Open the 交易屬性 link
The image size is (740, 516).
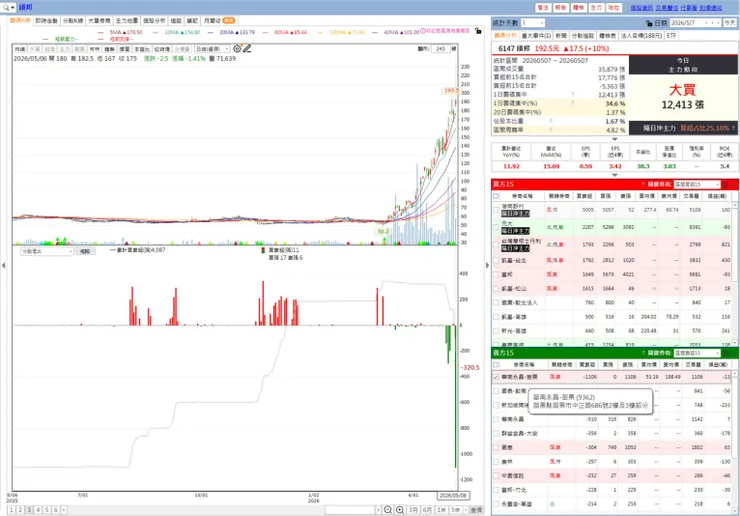click(666, 8)
